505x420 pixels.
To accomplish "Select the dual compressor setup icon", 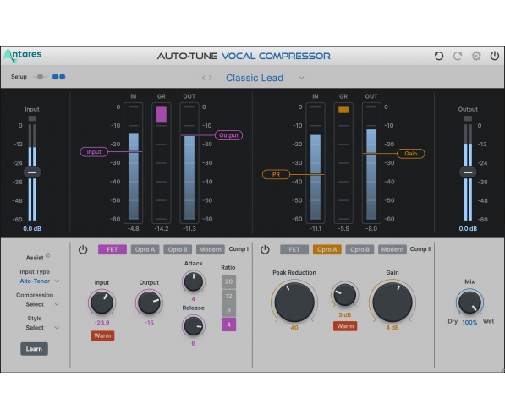I will point(58,77).
